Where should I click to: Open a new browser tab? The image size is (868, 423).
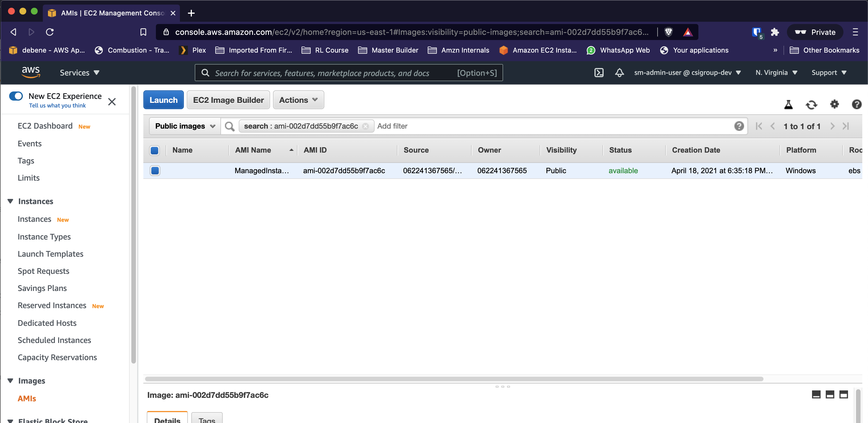coord(191,13)
